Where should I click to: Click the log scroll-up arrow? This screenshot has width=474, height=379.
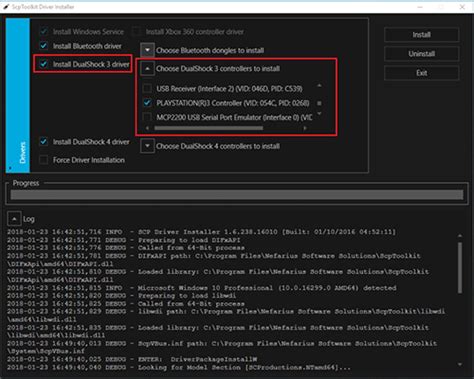460,236
